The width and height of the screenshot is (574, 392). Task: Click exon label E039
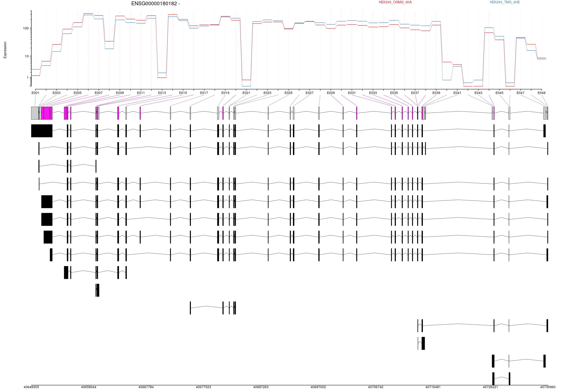pyautogui.click(x=436, y=93)
